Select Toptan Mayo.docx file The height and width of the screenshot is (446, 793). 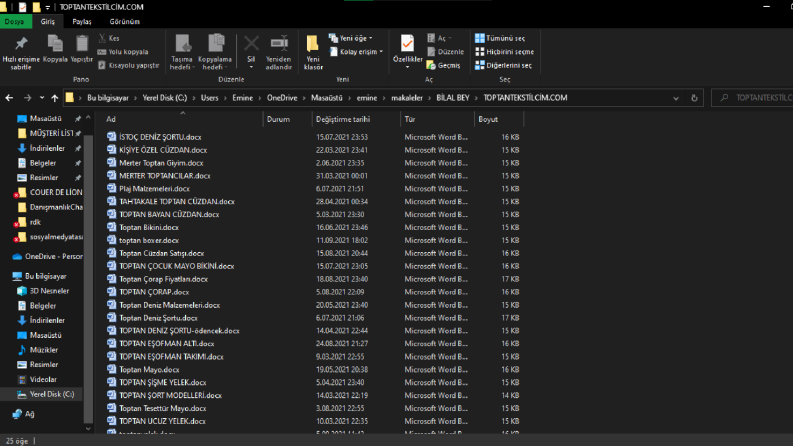[149, 370]
